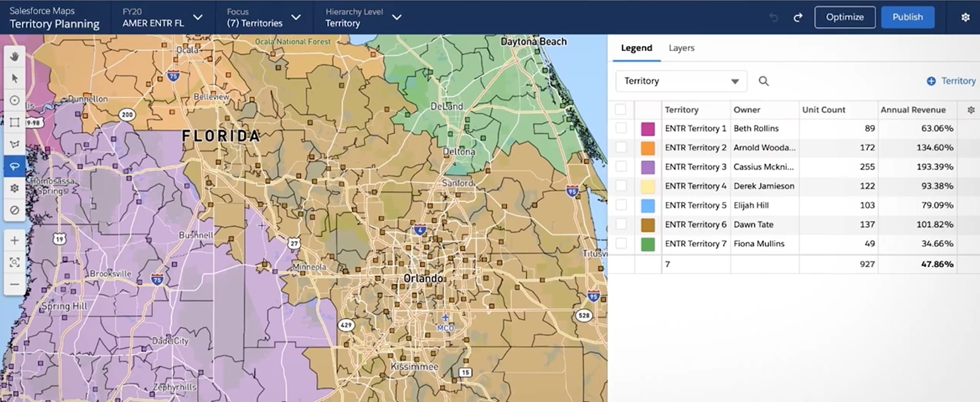Click US 19 shield near Brooksville
The image size is (980, 402).
(x=59, y=239)
